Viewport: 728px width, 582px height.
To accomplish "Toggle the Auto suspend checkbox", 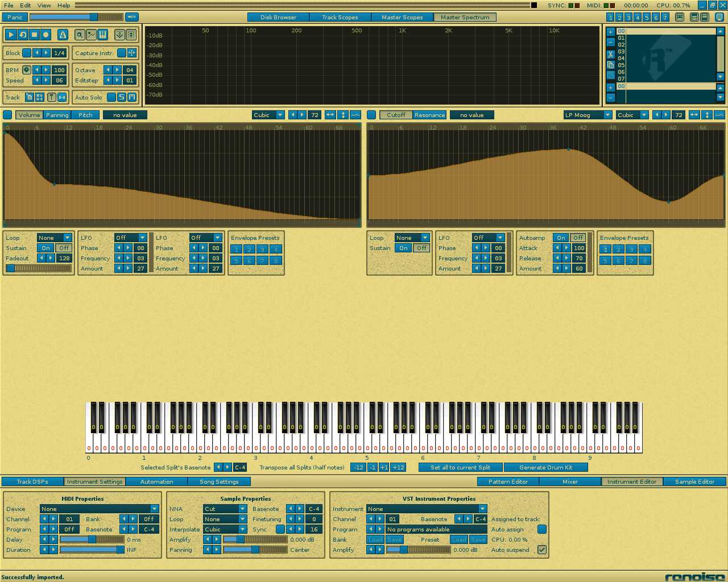I will coord(541,550).
